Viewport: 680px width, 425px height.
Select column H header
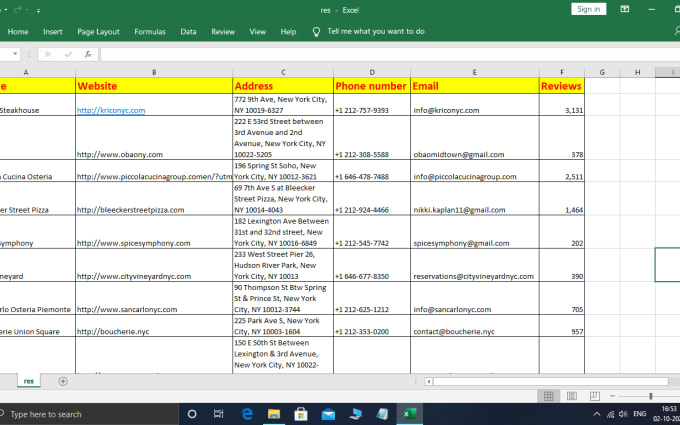[x=638, y=72]
